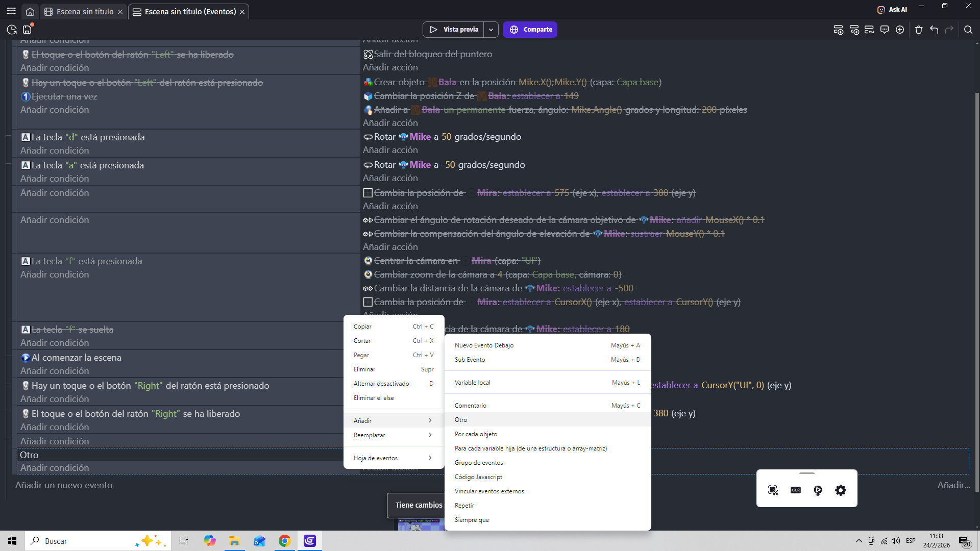The image size is (980, 551).
Task: Open Chrome from the Windows taskbar
Action: coord(284,541)
